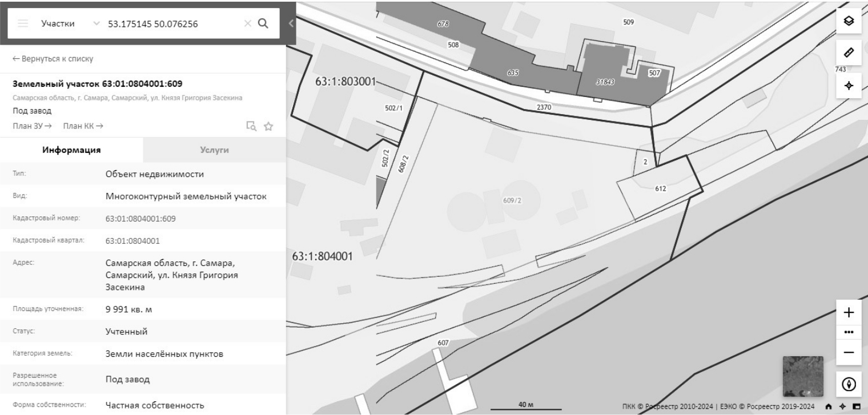The image size is (868, 415).
Task: Expand zoom options with three dots
Action: 848,332
